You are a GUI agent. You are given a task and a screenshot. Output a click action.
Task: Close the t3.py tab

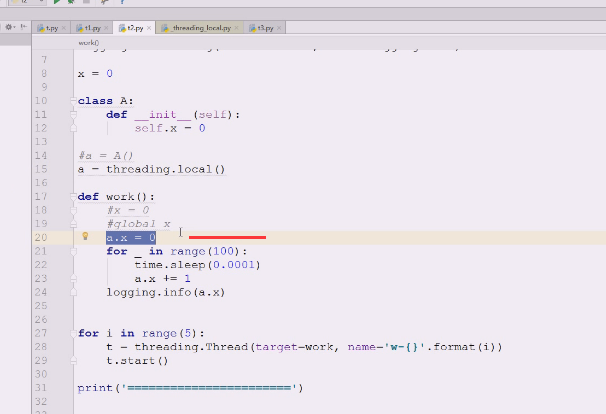pos(279,28)
